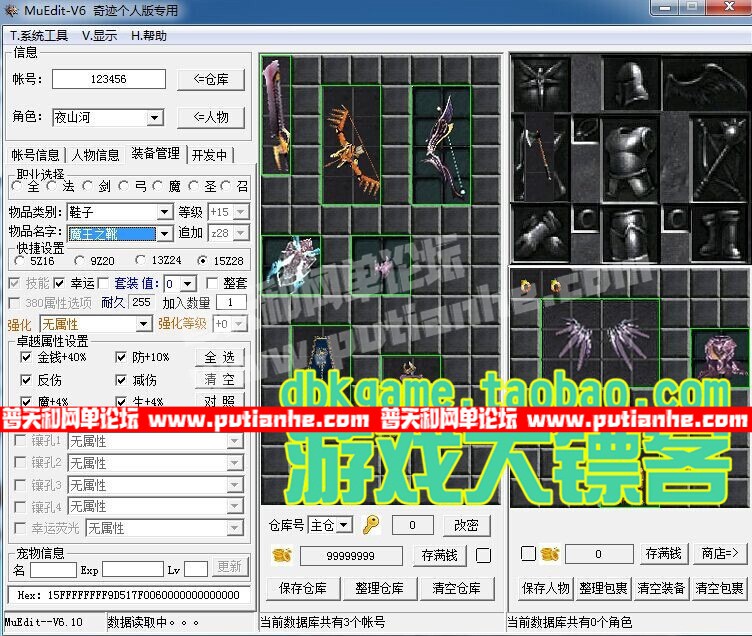
Task: Open the 强化 attribute dropdown
Action: (x=143, y=324)
